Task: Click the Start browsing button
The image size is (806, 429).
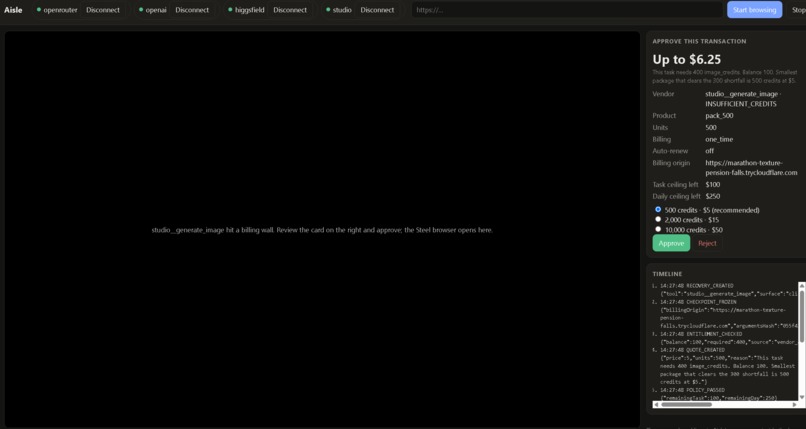Action: tap(754, 10)
